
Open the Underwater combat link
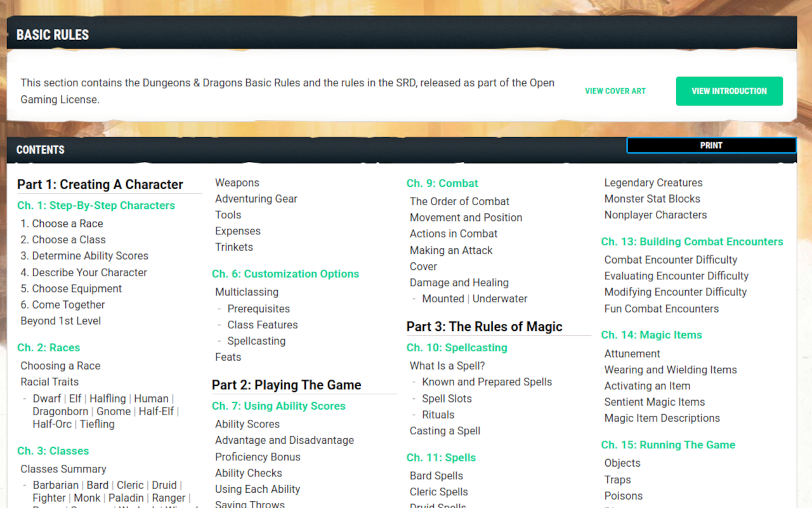point(500,298)
